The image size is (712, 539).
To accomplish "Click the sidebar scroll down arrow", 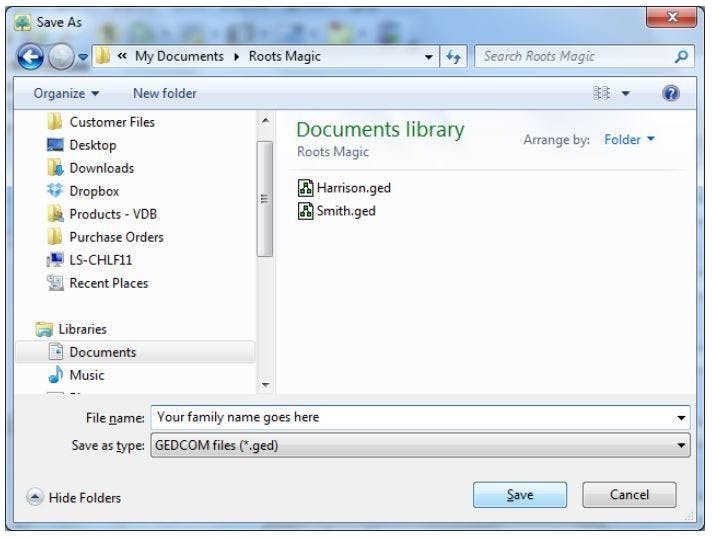I will coord(265,385).
